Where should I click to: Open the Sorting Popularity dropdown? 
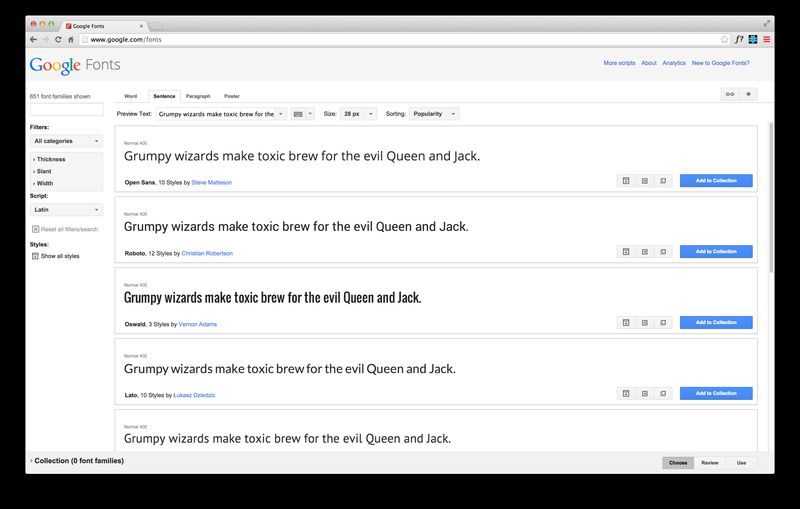coord(434,114)
